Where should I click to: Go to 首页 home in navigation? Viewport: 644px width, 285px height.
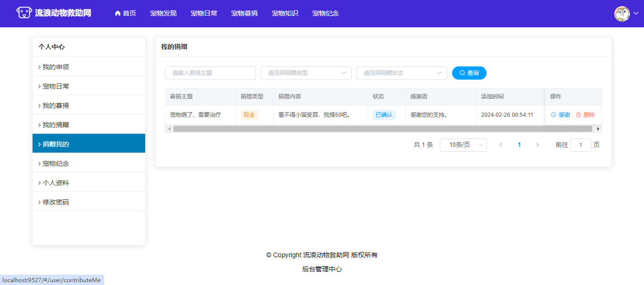125,13
